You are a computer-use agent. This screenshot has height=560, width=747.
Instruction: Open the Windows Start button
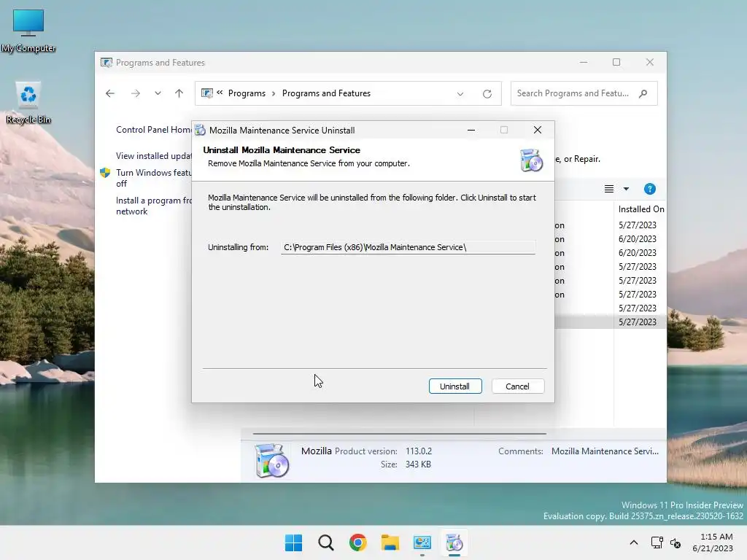click(x=293, y=542)
